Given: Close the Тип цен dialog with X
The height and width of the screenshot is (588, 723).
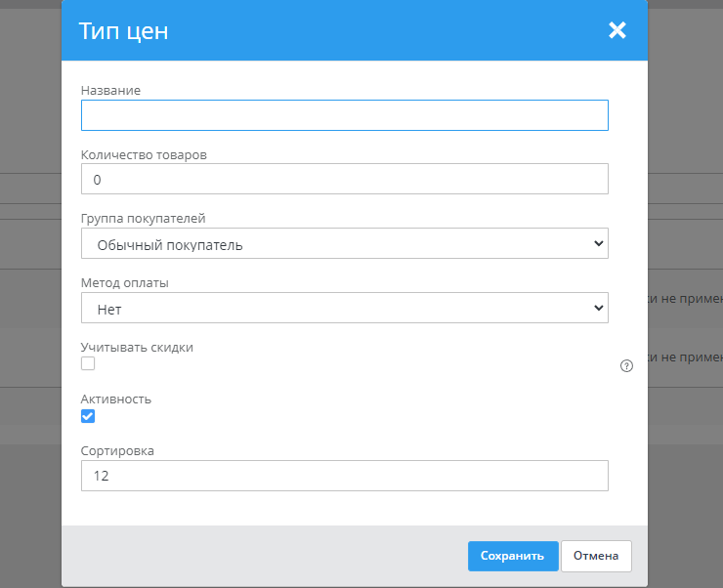Looking at the screenshot, I should pos(617,30).
